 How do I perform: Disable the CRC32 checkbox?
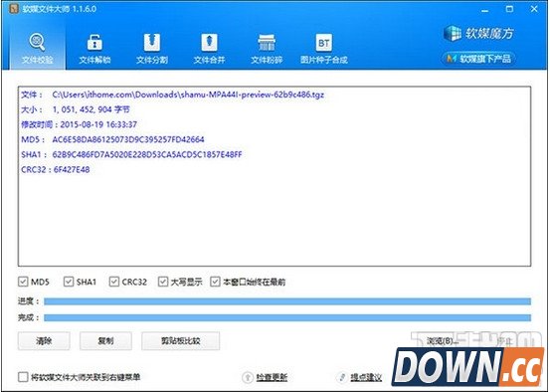(x=114, y=282)
